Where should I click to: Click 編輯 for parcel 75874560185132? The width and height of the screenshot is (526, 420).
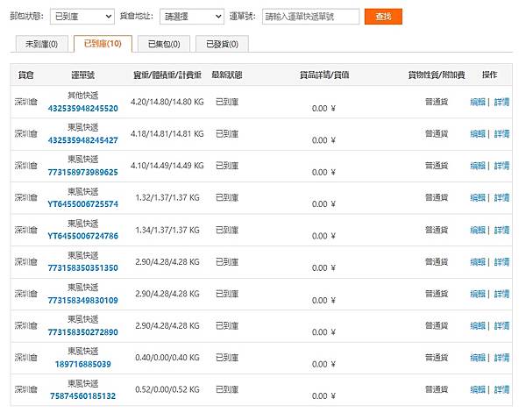(x=478, y=389)
